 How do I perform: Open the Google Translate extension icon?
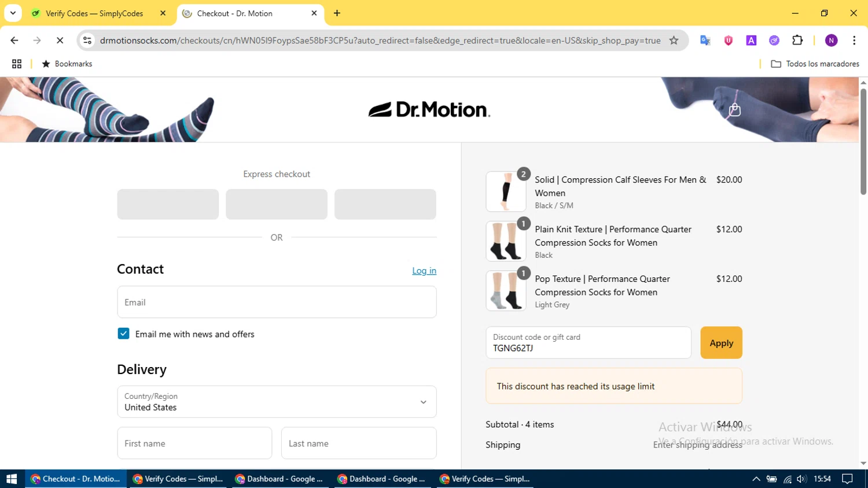point(705,41)
